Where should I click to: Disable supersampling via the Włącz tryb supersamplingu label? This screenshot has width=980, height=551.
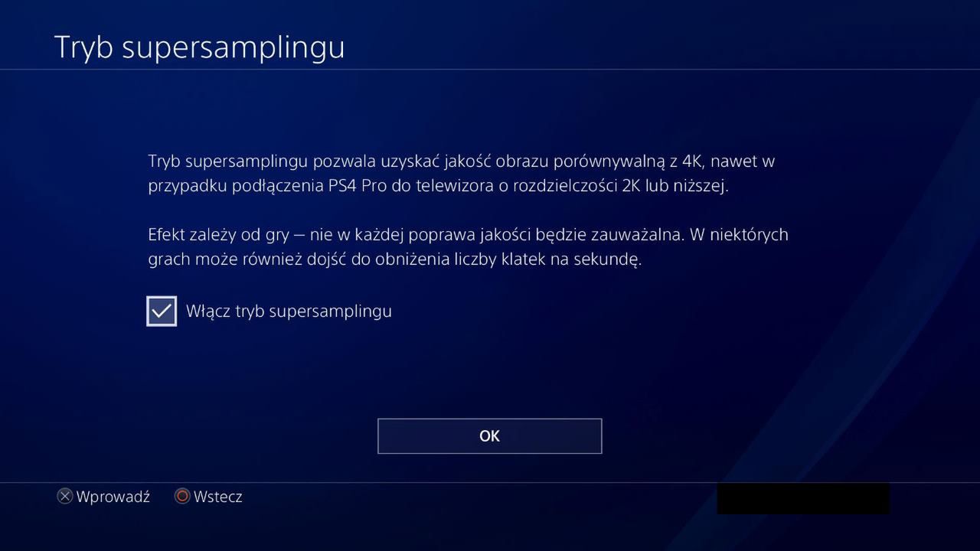coord(289,311)
